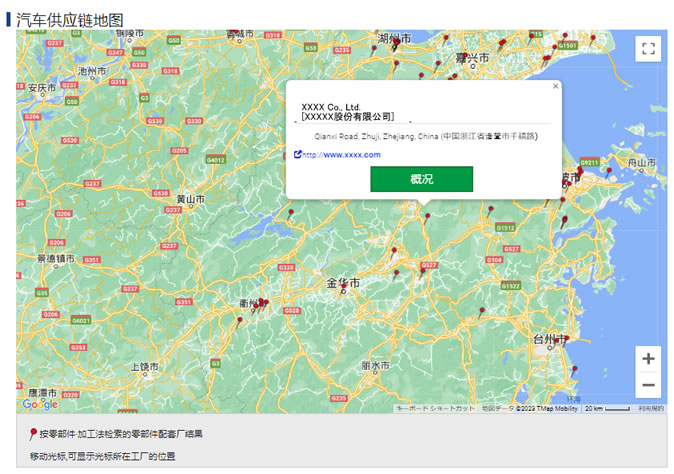The image size is (674, 474).
Task: Zoom in on the map
Action: point(648,359)
